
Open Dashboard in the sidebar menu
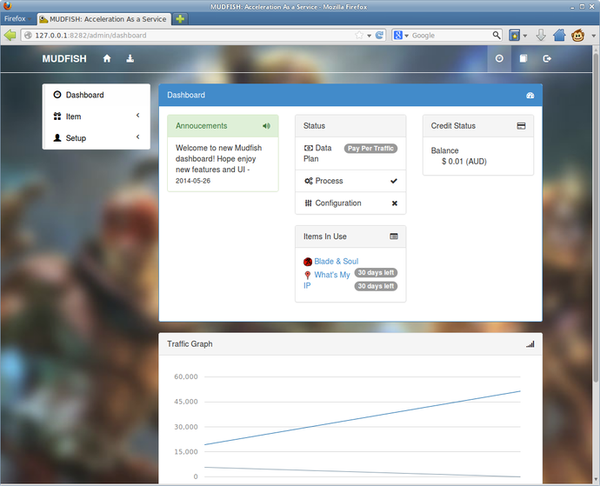click(x=96, y=95)
